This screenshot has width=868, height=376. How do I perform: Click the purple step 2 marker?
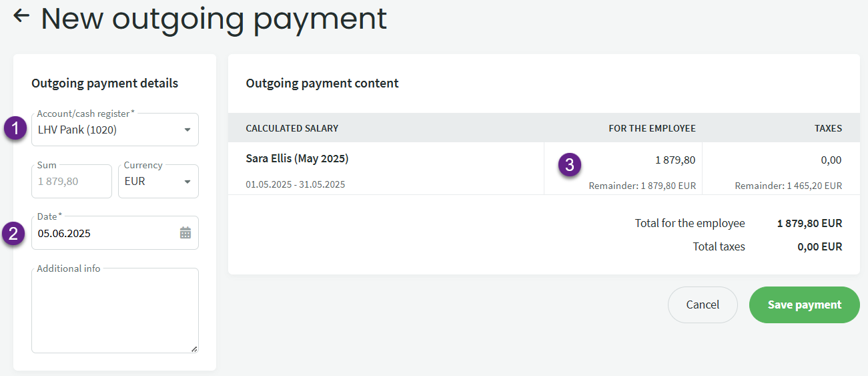13,234
